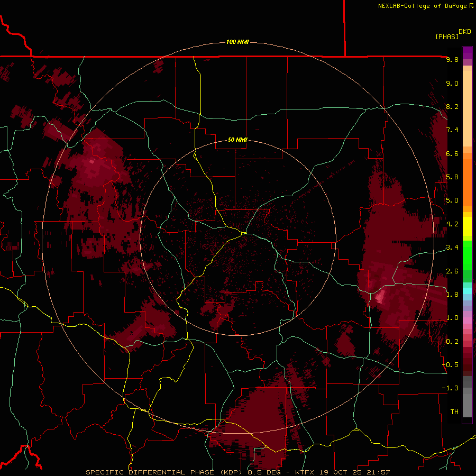Click the 3.4 value on the legend
476x476 pixels.
tap(452, 248)
